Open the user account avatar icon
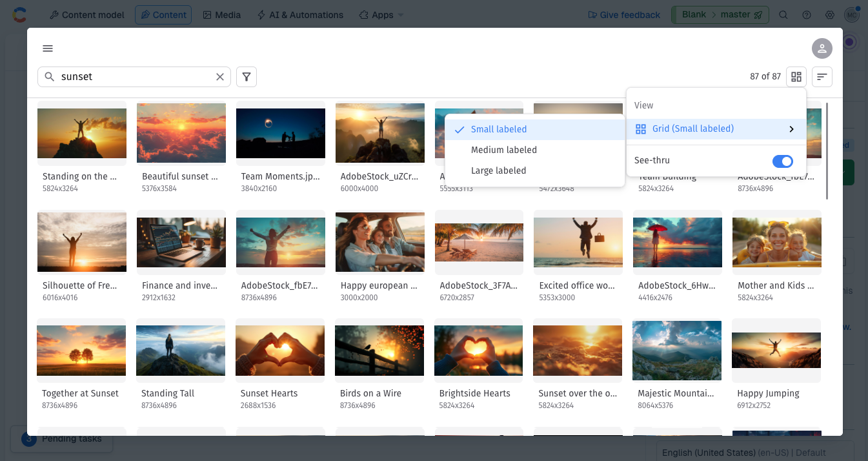This screenshot has width=868, height=461. (822, 48)
